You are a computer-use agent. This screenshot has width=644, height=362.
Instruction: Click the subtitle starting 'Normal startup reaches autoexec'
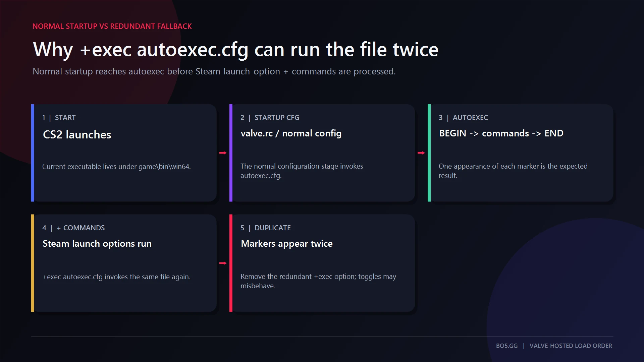coord(214,71)
